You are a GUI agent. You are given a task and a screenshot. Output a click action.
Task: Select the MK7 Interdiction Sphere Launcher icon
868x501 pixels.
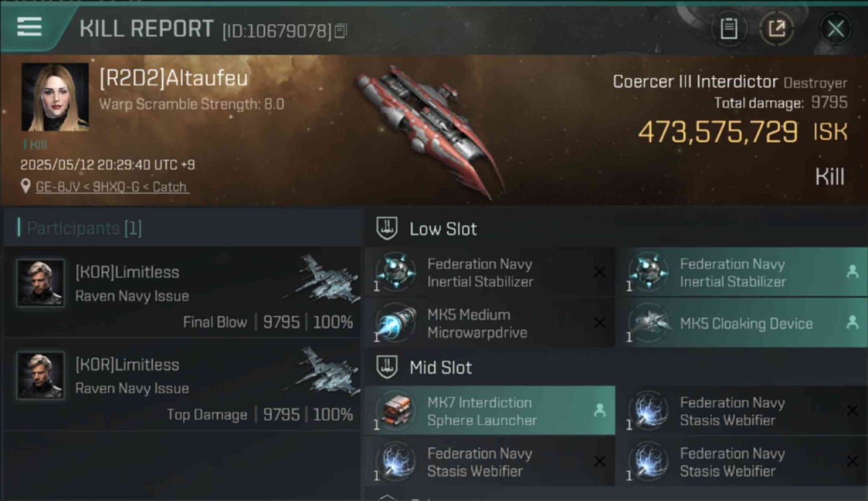395,411
